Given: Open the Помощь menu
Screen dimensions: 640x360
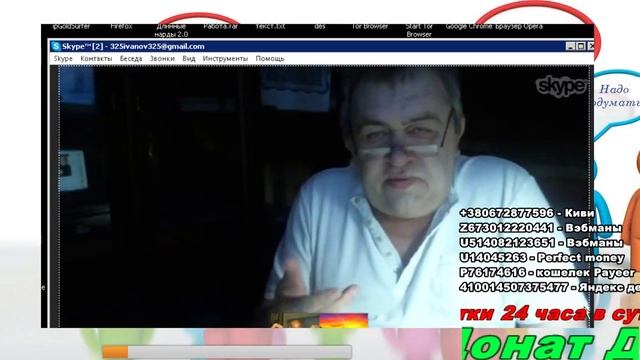Looking at the screenshot, I should 270,59.
